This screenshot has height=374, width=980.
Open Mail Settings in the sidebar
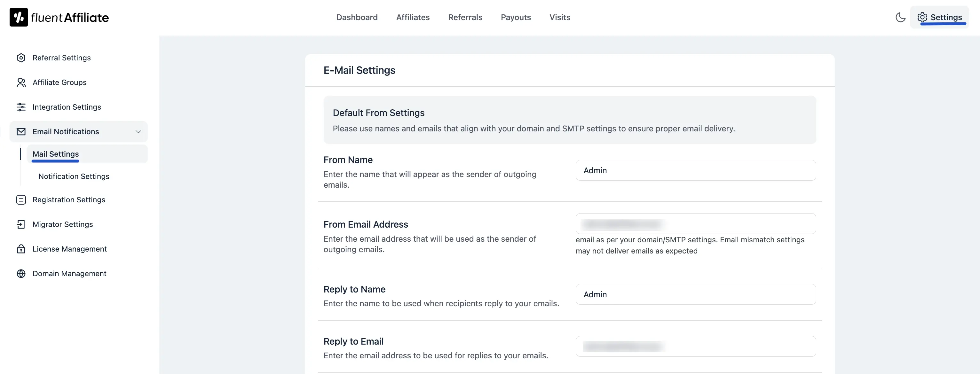(x=56, y=154)
